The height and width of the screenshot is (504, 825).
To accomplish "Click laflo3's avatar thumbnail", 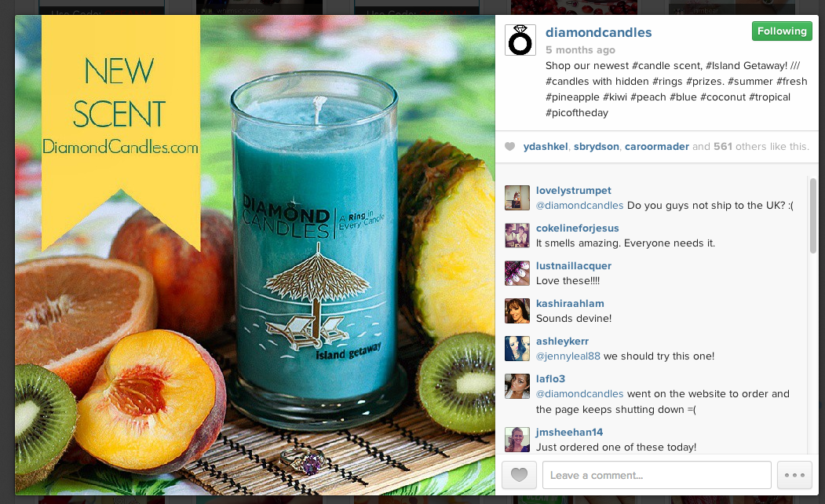I will 517,386.
